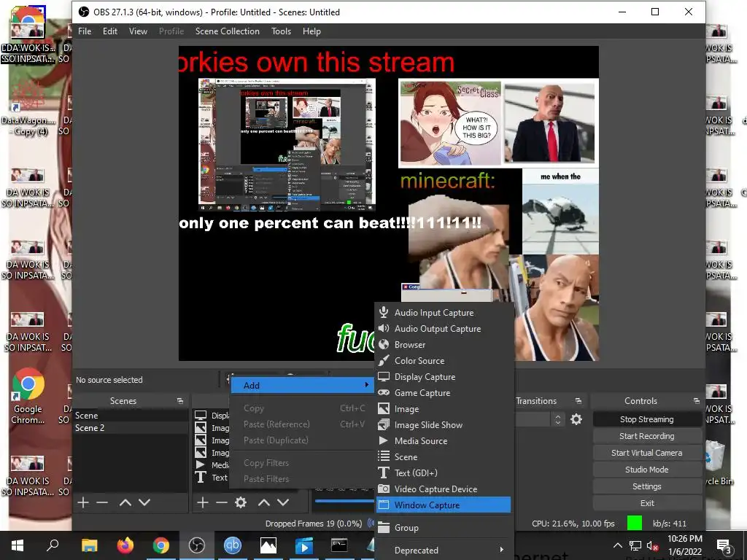Click Start Virtual Camera button
Image resolution: width=747 pixels, height=560 pixels.
coord(647,453)
